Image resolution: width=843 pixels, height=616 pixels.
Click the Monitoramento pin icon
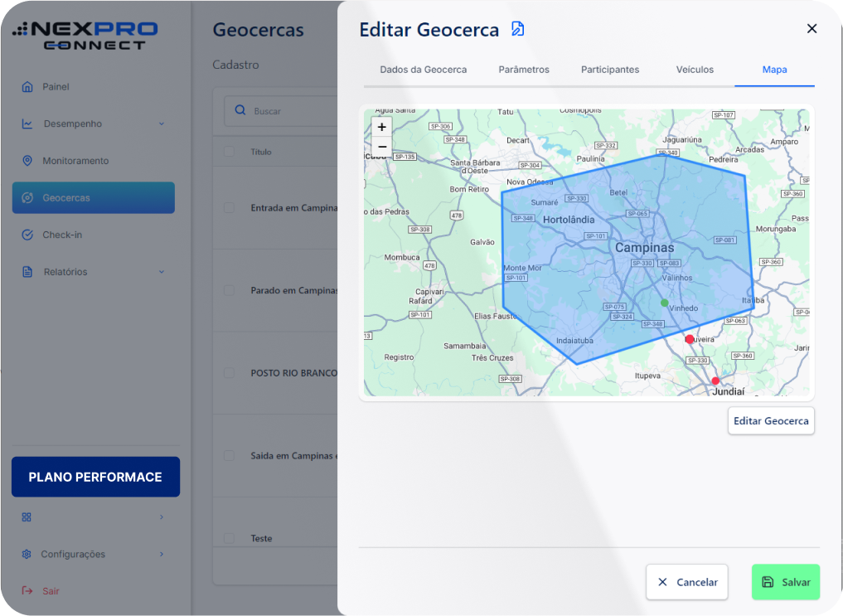(x=27, y=161)
